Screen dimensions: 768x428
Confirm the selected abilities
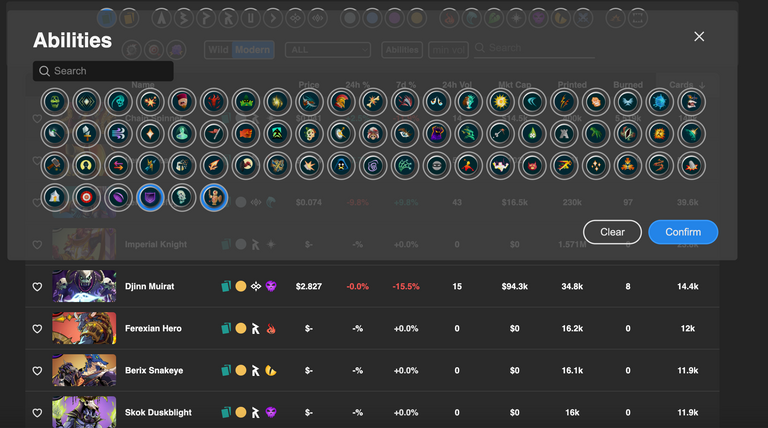pyautogui.click(x=683, y=232)
